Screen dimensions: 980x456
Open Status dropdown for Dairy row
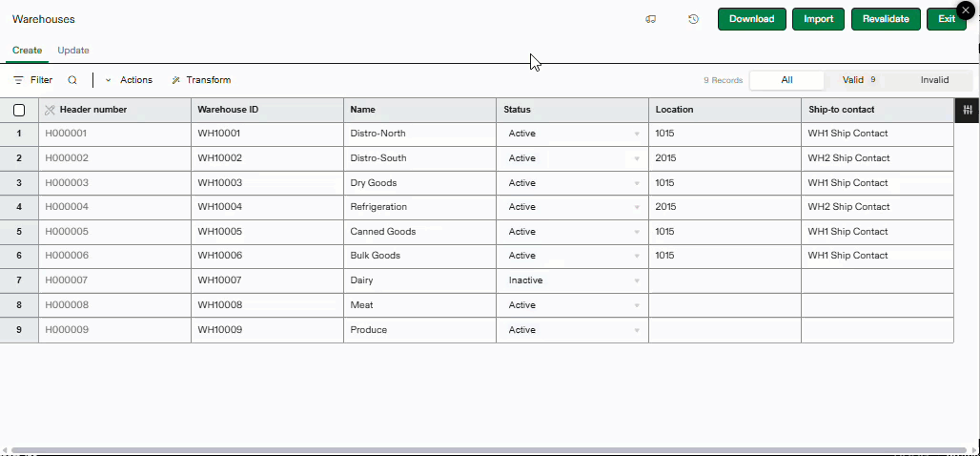coord(637,281)
